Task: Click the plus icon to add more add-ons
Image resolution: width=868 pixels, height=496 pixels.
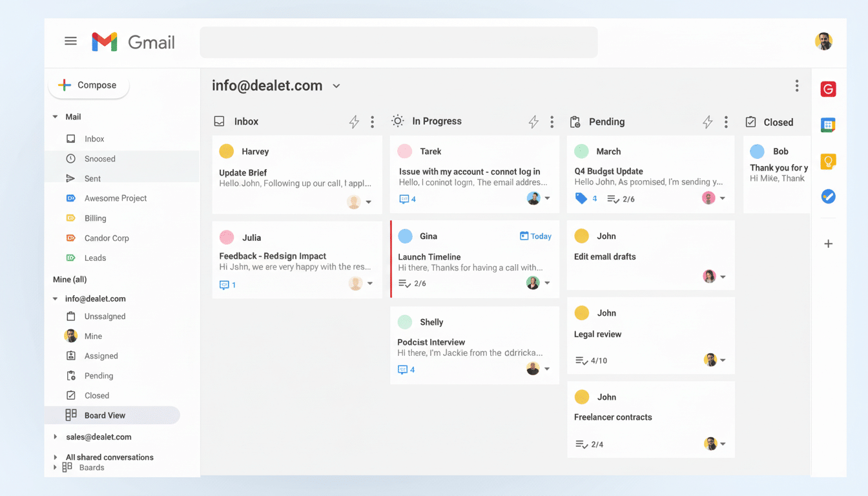Action: [828, 243]
